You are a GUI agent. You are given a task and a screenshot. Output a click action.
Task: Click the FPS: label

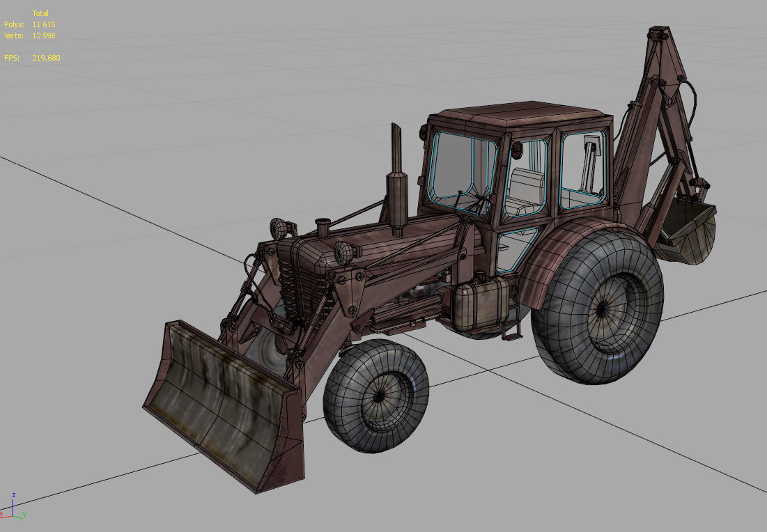[13, 58]
